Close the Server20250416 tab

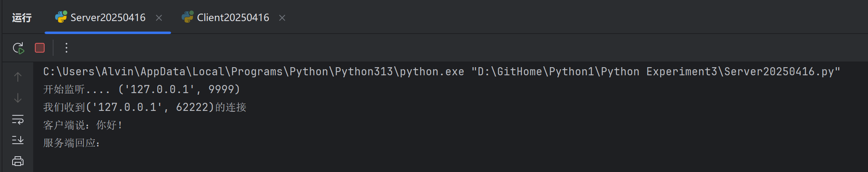tap(159, 18)
